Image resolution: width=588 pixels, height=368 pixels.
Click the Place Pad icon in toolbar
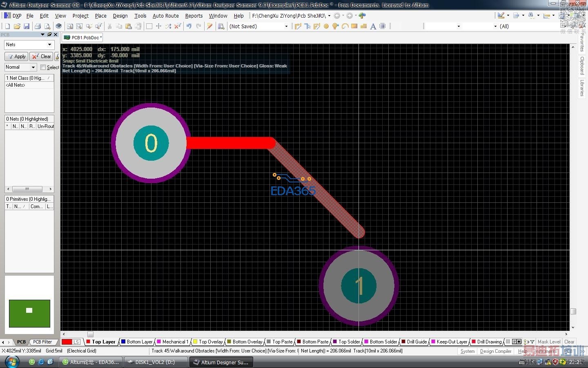(x=326, y=26)
